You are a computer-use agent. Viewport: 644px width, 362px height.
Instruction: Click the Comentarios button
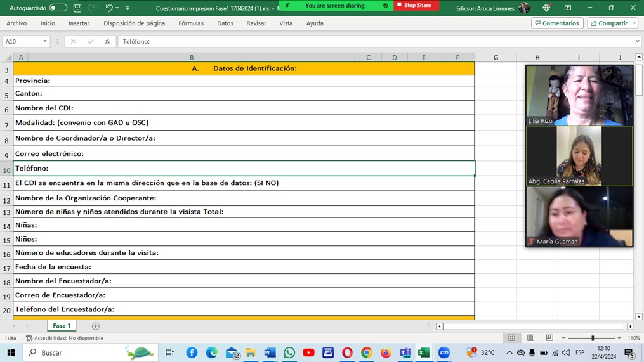[557, 23]
